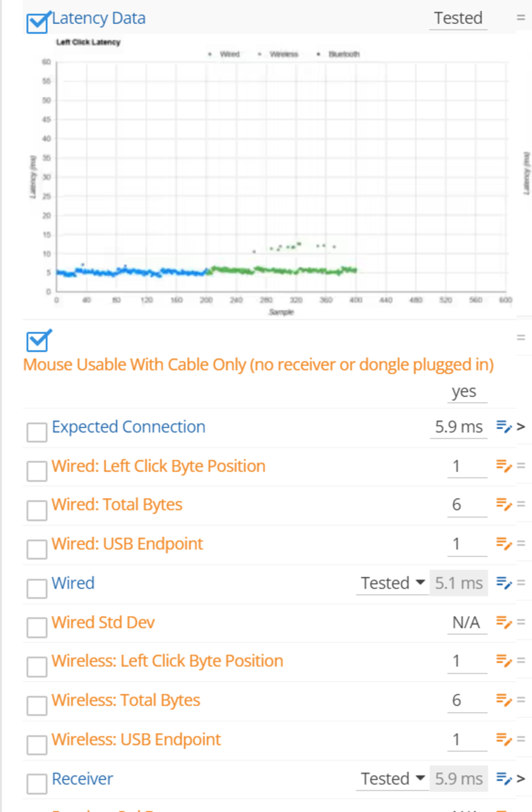Image resolution: width=532 pixels, height=812 pixels.
Task: Expand the Expected Connection row arrow
Action: [520, 426]
